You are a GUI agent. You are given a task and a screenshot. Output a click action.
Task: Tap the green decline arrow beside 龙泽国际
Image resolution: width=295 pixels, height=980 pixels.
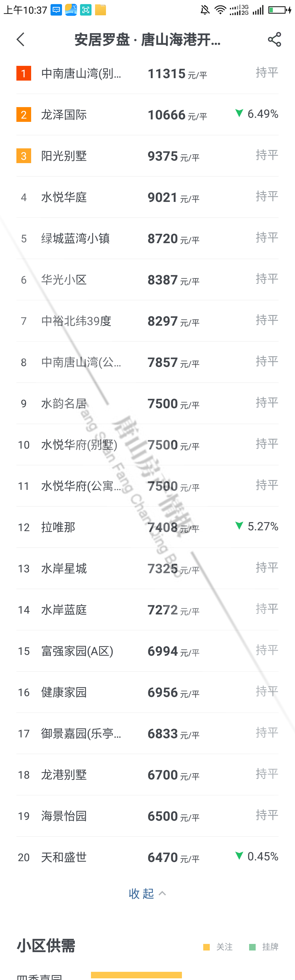[x=239, y=113]
